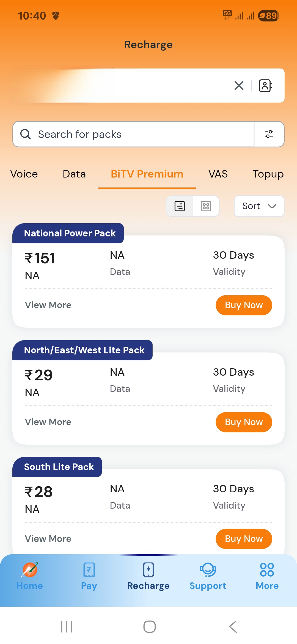Expand View More for South Lite Pack
This screenshot has width=297, height=644.
pyautogui.click(x=48, y=539)
